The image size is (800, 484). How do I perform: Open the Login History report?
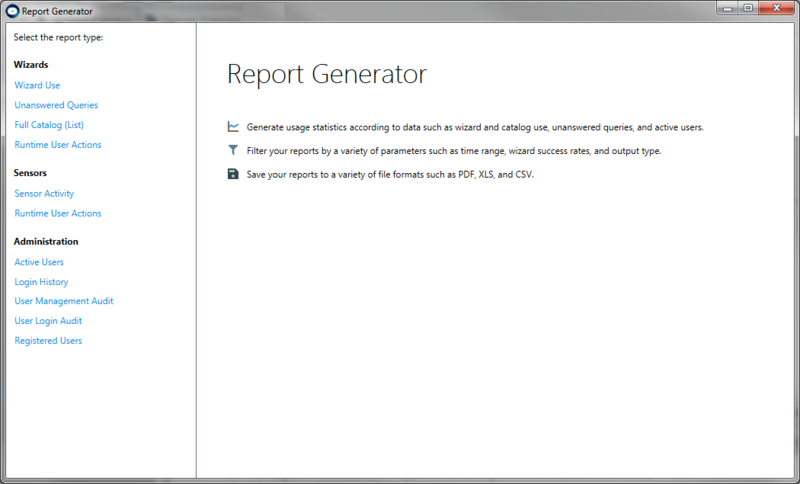click(x=41, y=282)
